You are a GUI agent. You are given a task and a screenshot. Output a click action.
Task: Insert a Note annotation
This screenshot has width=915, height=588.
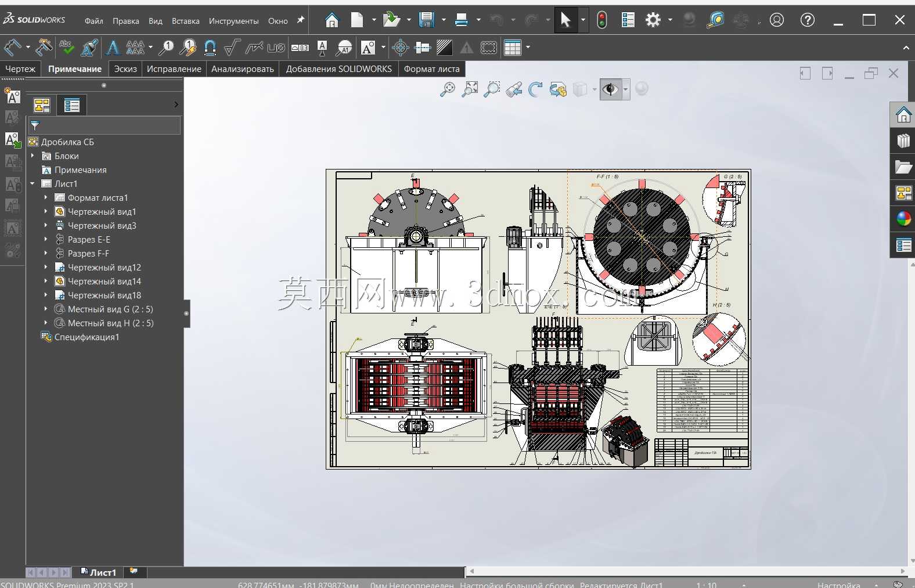pos(113,47)
